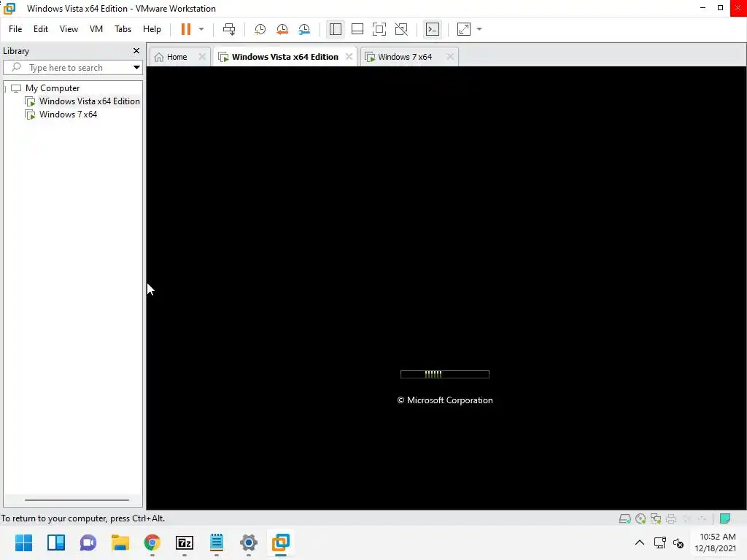747x560 pixels.
Task: Toggle the library sidebar view
Action: (336, 29)
